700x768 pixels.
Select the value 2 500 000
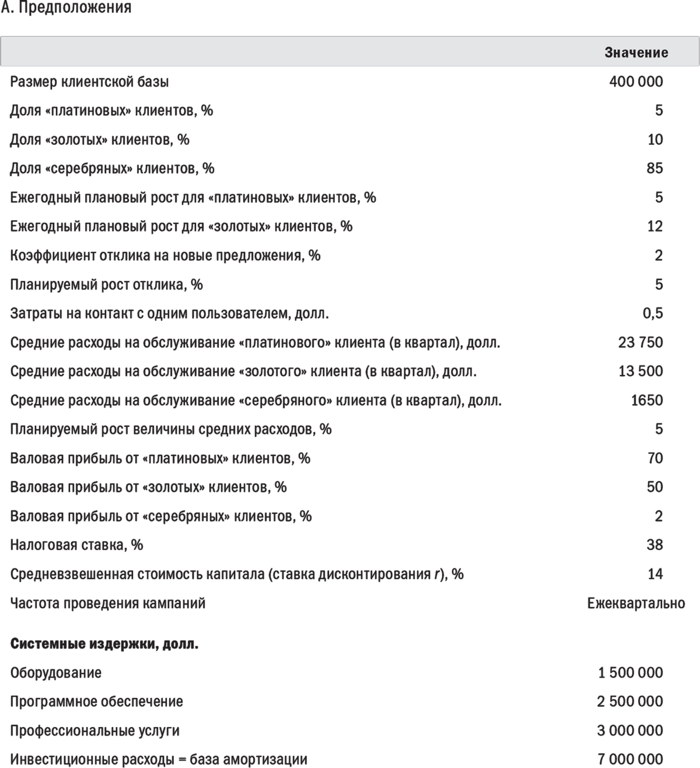(629, 702)
